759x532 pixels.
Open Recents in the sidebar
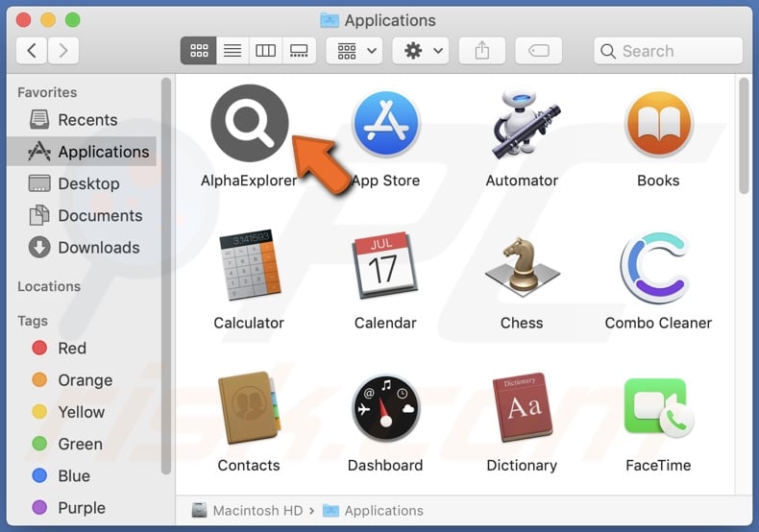(82, 119)
